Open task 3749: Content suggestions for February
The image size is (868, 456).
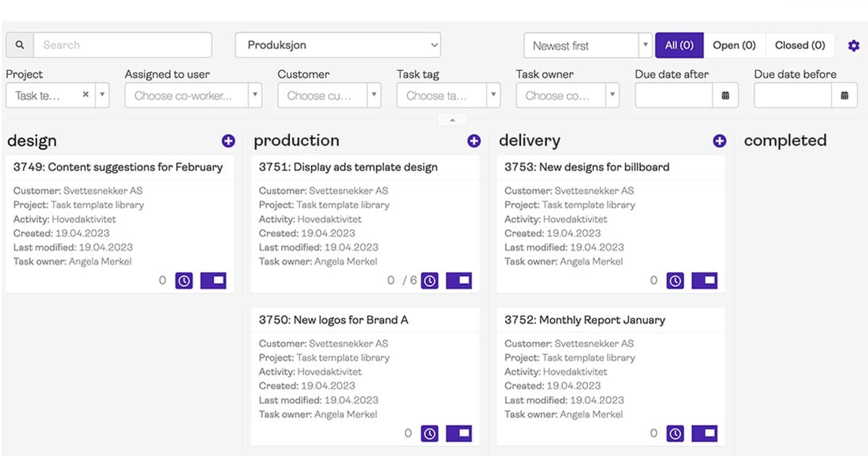point(118,167)
